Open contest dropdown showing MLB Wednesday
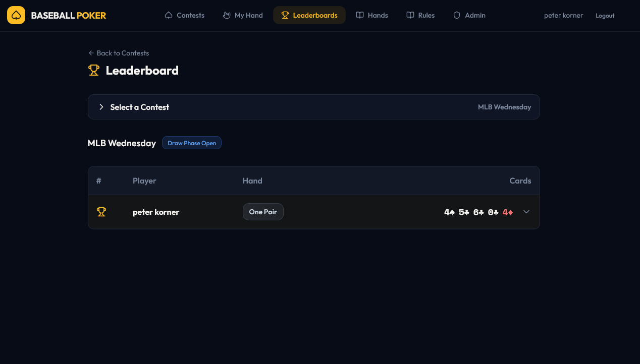Viewport: 640px width, 364px height. [504, 107]
